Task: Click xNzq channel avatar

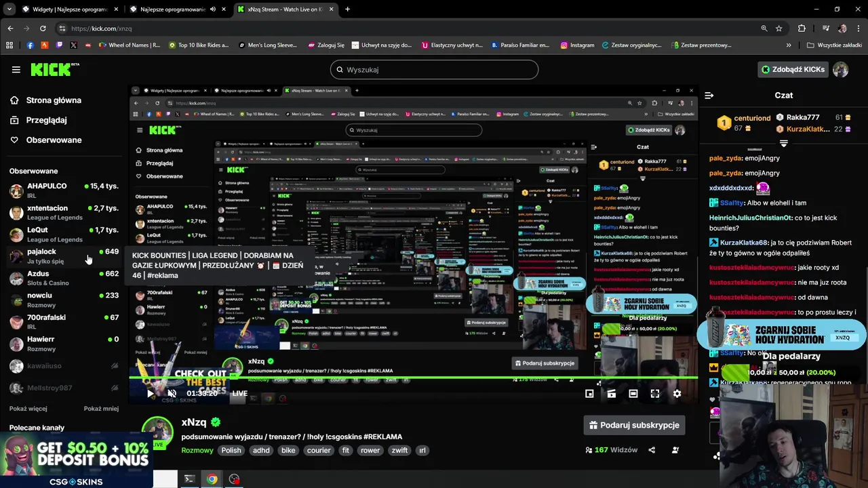Action: 157,432
